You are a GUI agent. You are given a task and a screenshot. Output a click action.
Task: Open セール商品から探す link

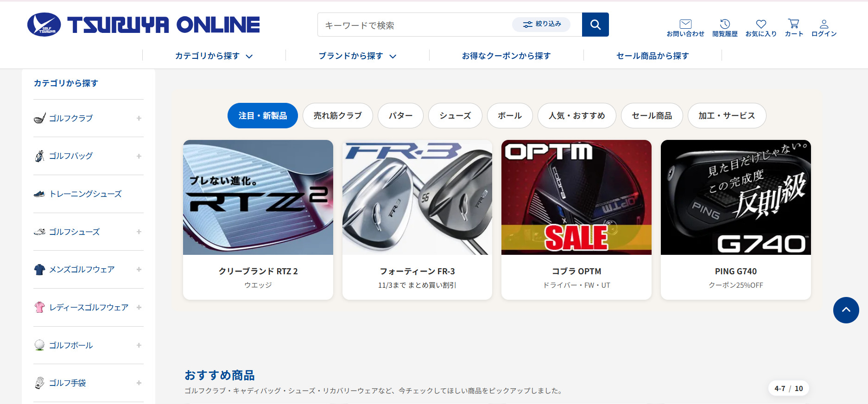point(653,56)
